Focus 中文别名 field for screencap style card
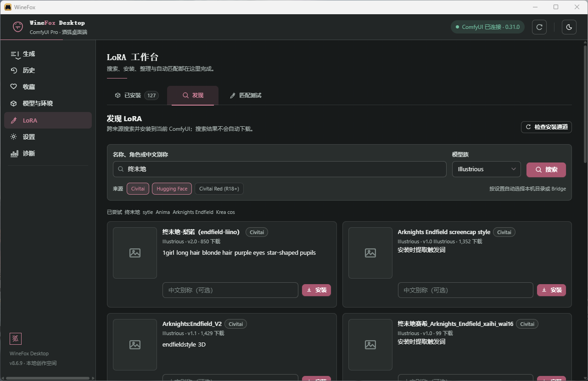 (x=466, y=290)
